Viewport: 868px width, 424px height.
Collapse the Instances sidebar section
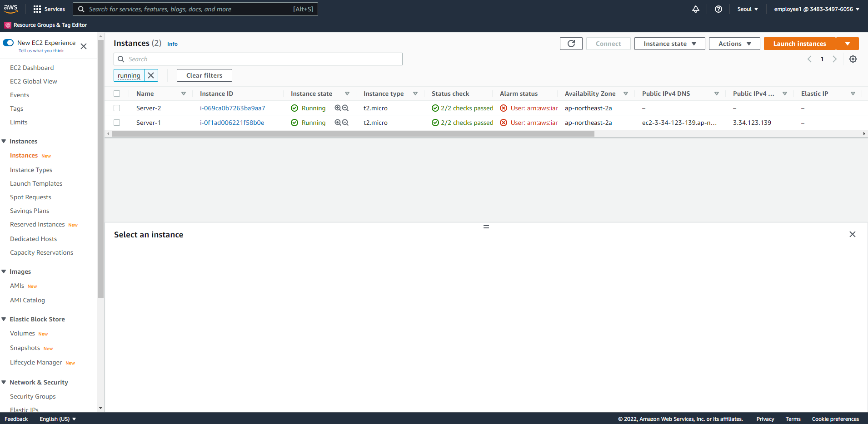tap(4, 141)
